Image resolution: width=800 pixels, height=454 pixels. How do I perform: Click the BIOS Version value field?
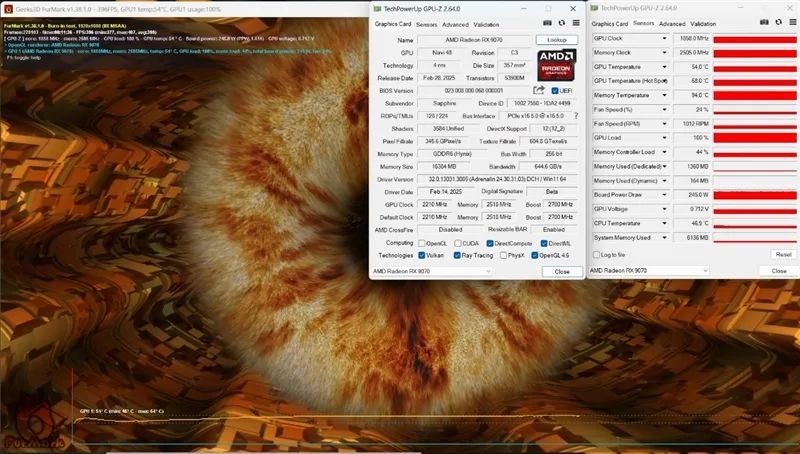click(474, 91)
